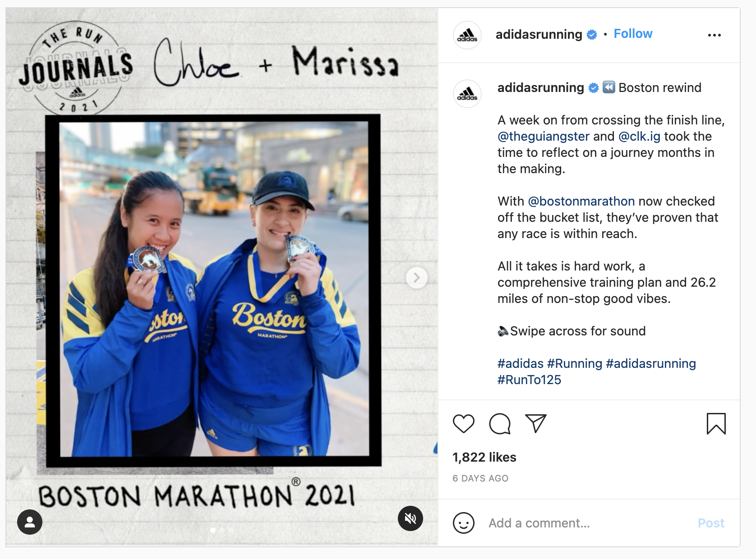Image resolution: width=756 pixels, height=559 pixels.
Task: Share post via paper plane icon
Action: pos(536,424)
